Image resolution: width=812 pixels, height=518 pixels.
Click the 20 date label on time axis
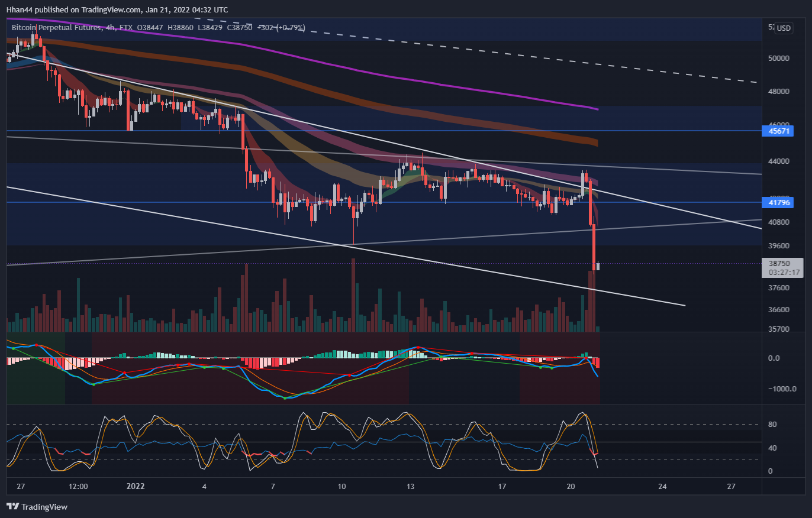tap(571, 487)
